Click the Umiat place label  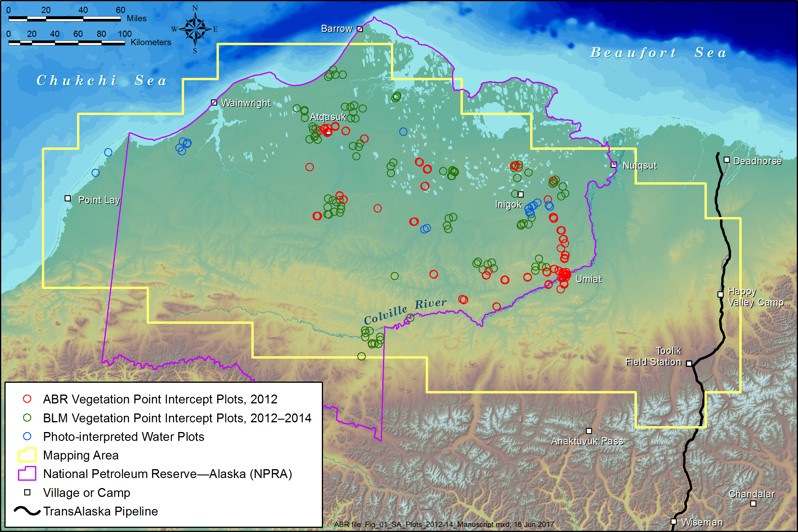pos(589,279)
